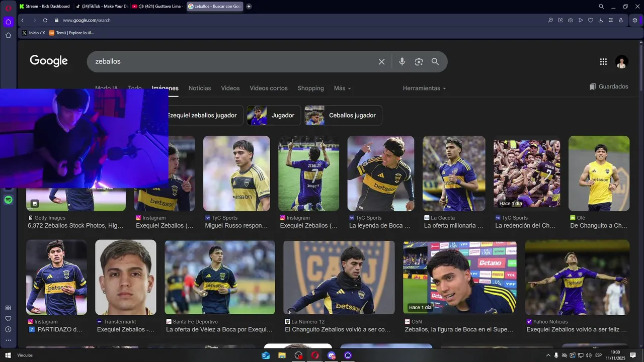Open a new tab with plus button
The image size is (644, 362).
point(249,7)
